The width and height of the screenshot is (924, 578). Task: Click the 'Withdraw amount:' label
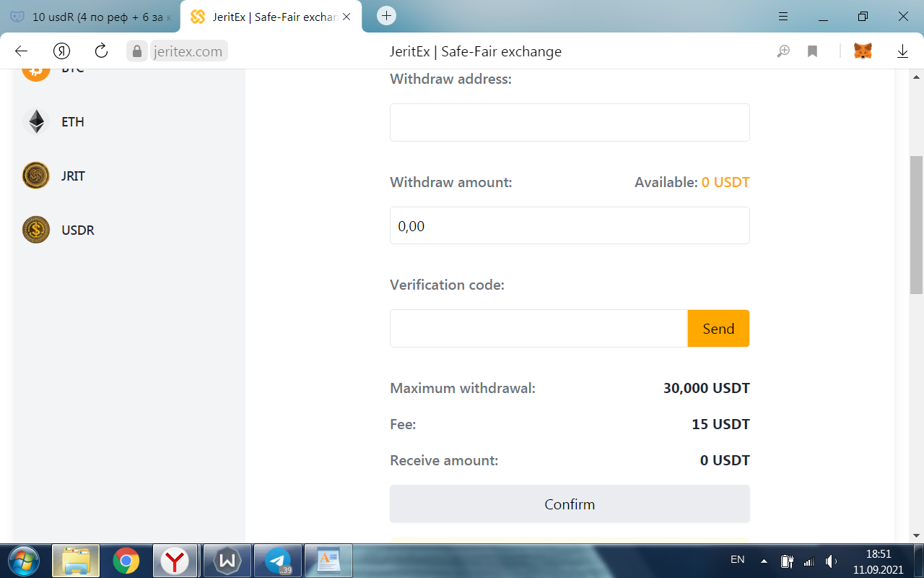point(450,183)
